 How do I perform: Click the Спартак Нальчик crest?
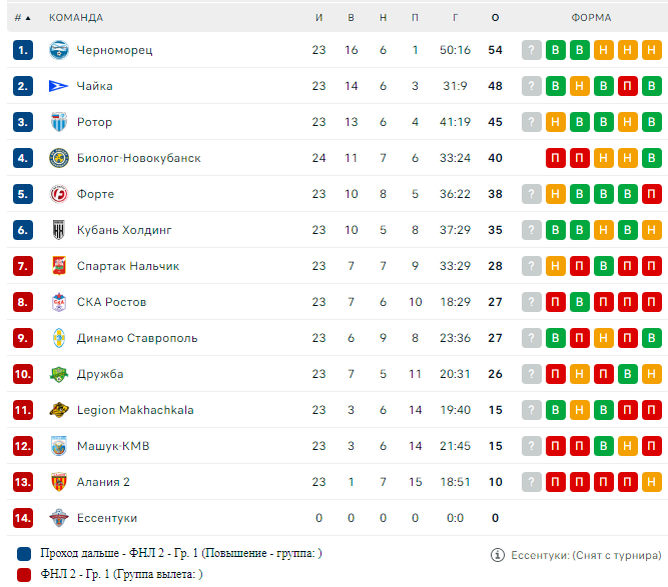(x=59, y=266)
